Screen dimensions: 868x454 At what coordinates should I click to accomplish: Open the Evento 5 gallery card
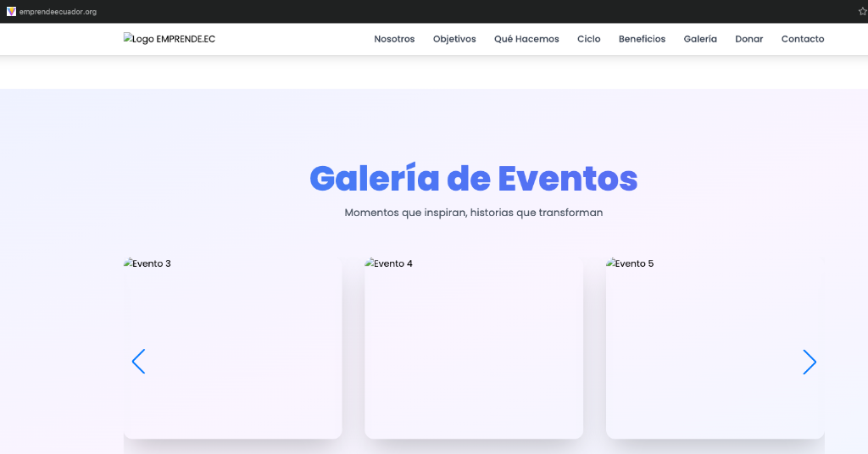tap(715, 347)
